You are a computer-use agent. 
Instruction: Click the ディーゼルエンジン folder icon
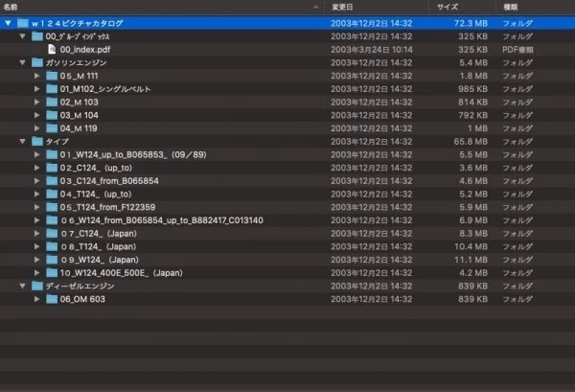coord(37,286)
